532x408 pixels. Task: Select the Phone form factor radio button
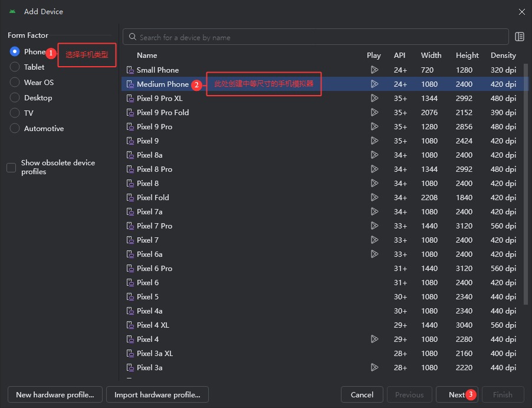click(15, 51)
